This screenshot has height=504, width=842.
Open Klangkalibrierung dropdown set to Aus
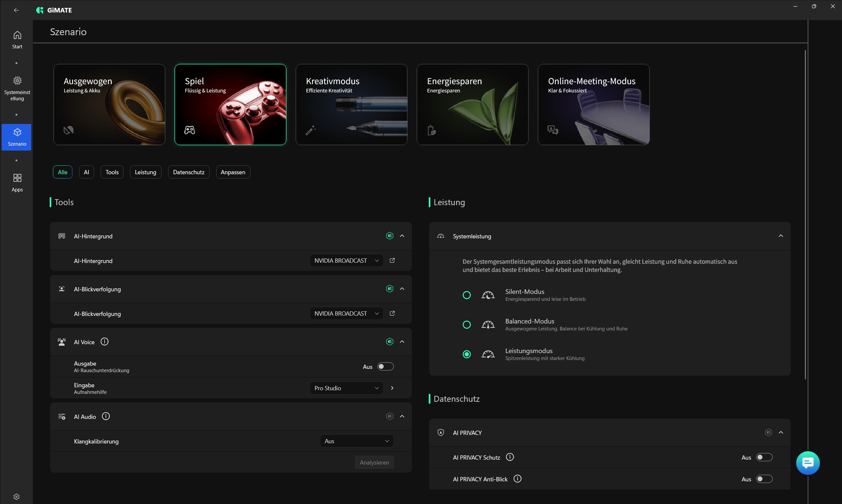click(x=356, y=441)
